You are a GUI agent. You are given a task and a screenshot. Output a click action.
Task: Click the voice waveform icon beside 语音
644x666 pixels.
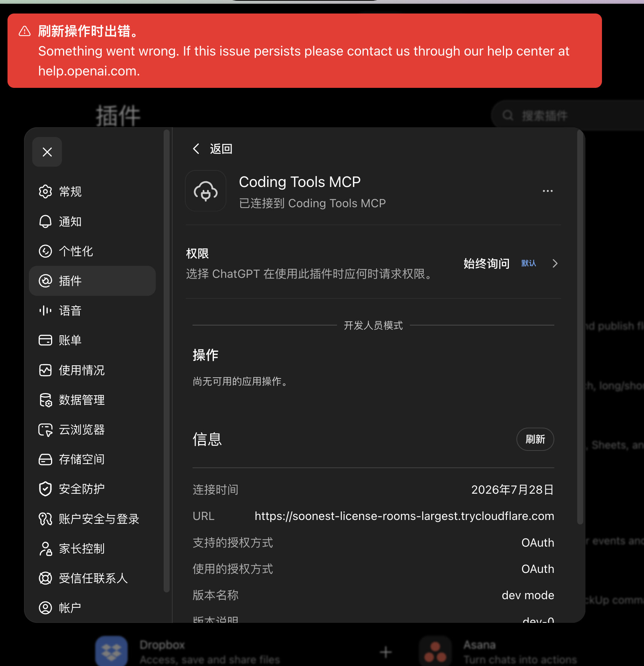pos(45,310)
